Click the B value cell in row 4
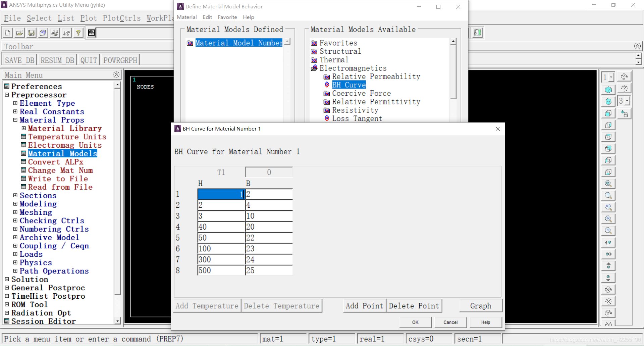Screen dimensions: 644x346 (269, 227)
